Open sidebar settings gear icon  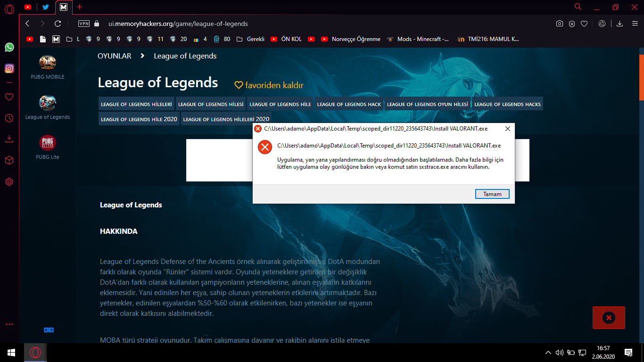click(x=9, y=181)
